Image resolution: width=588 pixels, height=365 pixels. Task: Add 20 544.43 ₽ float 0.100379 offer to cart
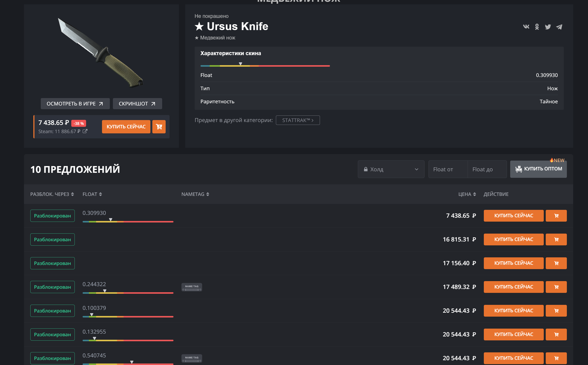pyautogui.click(x=556, y=311)
